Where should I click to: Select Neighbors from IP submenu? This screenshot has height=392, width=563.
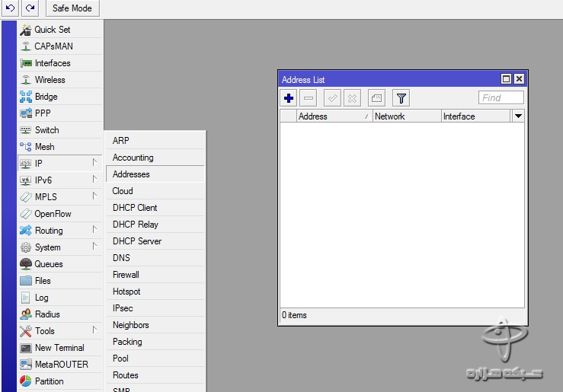(x=155, y=325)
